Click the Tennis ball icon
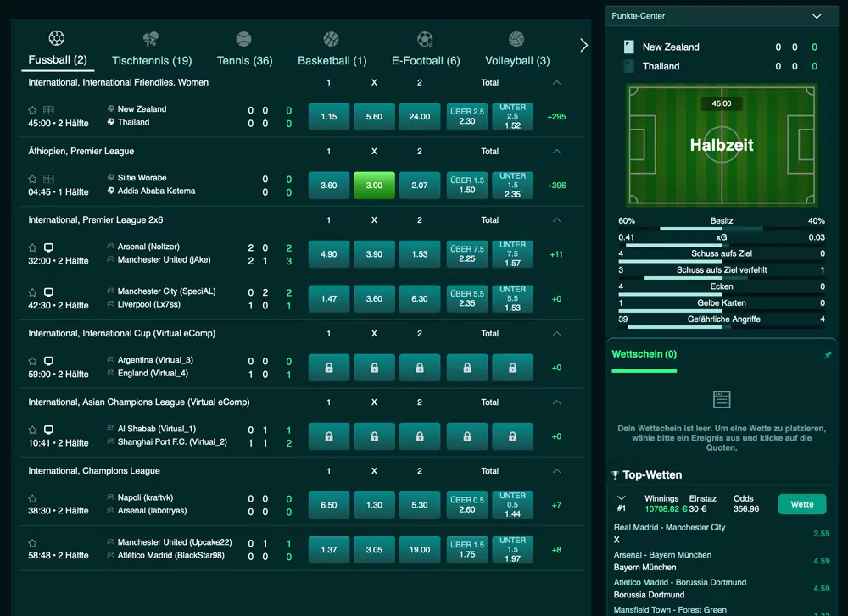 (244, 39)
